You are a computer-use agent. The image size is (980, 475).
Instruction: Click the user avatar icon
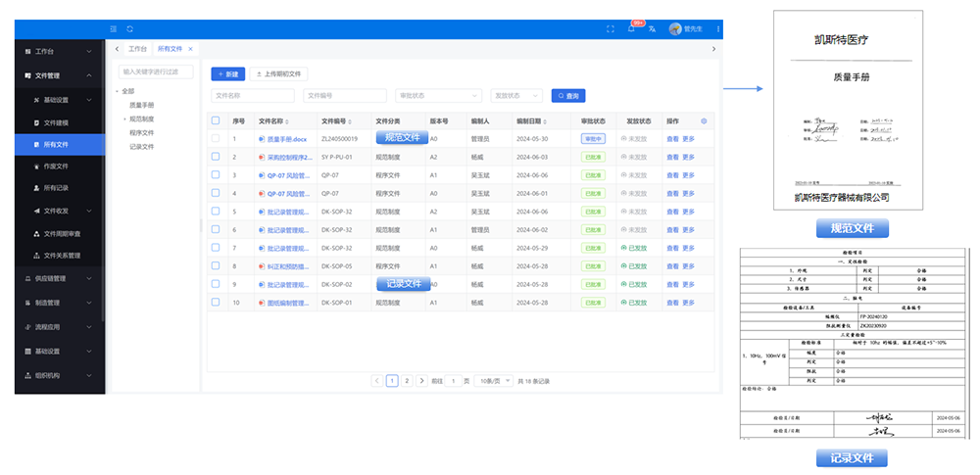click(x=675, y=29)
